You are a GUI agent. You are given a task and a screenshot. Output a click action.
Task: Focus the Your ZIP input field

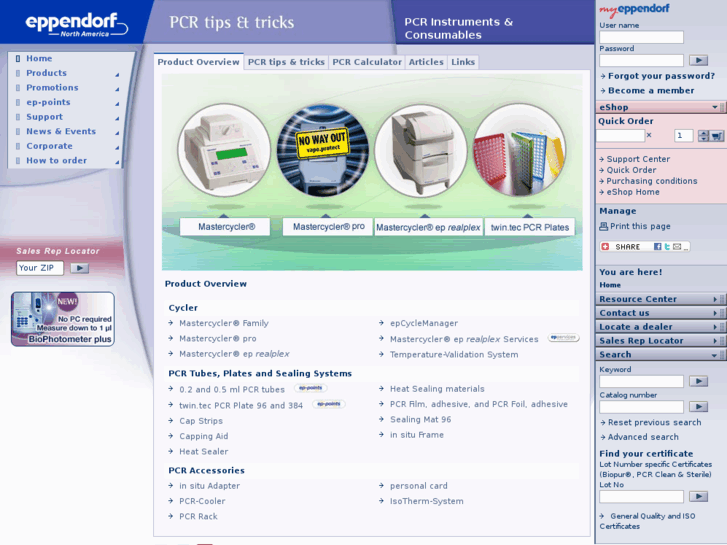pos(40,268)
